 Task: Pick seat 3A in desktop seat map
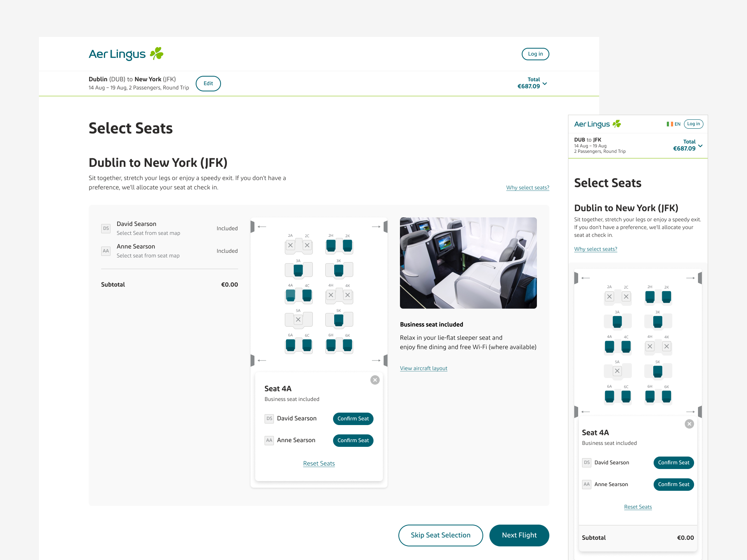(298, 270)
